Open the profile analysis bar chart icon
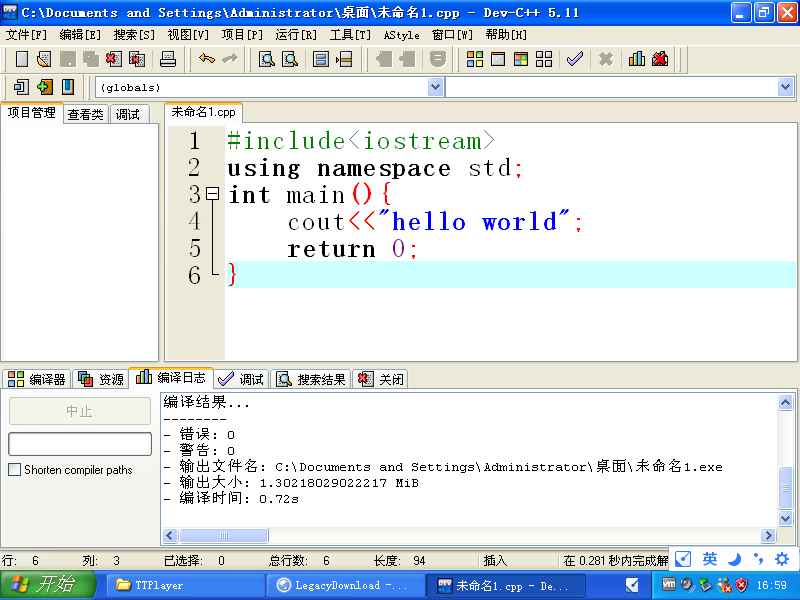Image resolution: width=800 pixels, height=600 pixels. coord(637,60)
